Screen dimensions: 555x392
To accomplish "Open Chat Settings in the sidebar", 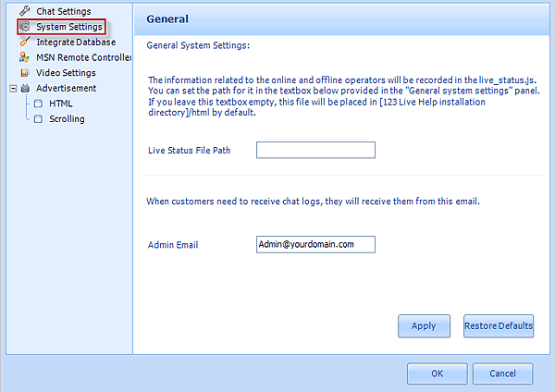I will [x=64, y=11].
